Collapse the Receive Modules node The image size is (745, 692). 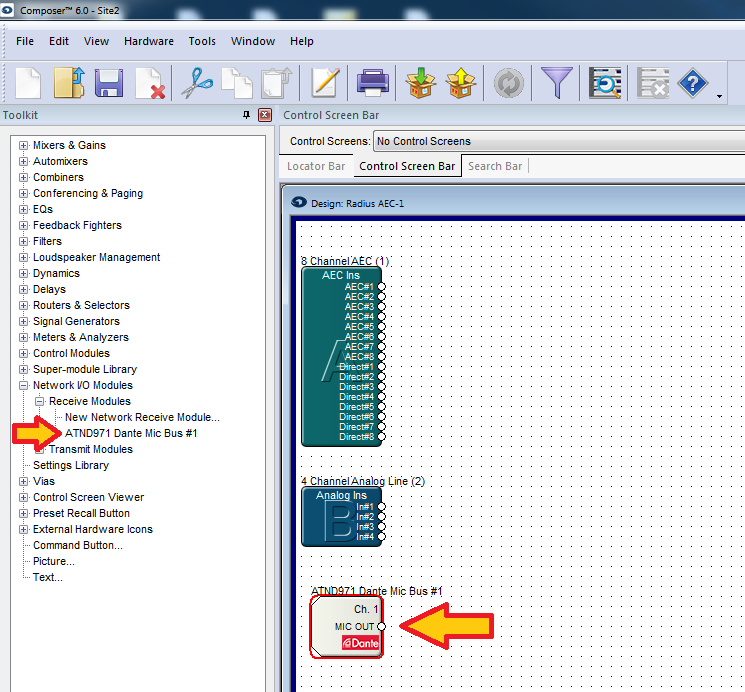click(39, 402)
